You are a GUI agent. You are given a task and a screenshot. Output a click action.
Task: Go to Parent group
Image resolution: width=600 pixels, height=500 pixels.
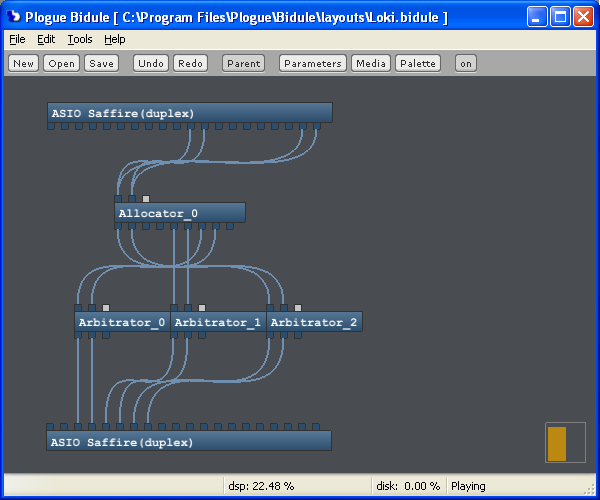pyautogui.click(x=244, y=64)
